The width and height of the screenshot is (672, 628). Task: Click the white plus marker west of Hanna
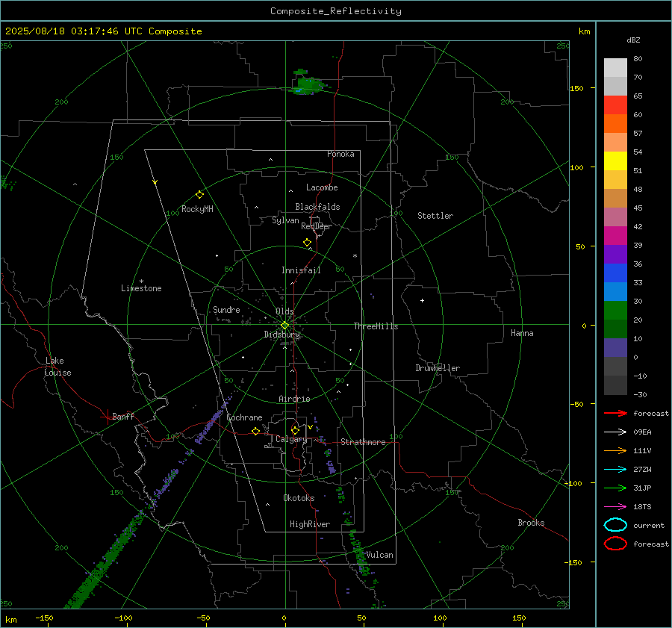[422, 300]
